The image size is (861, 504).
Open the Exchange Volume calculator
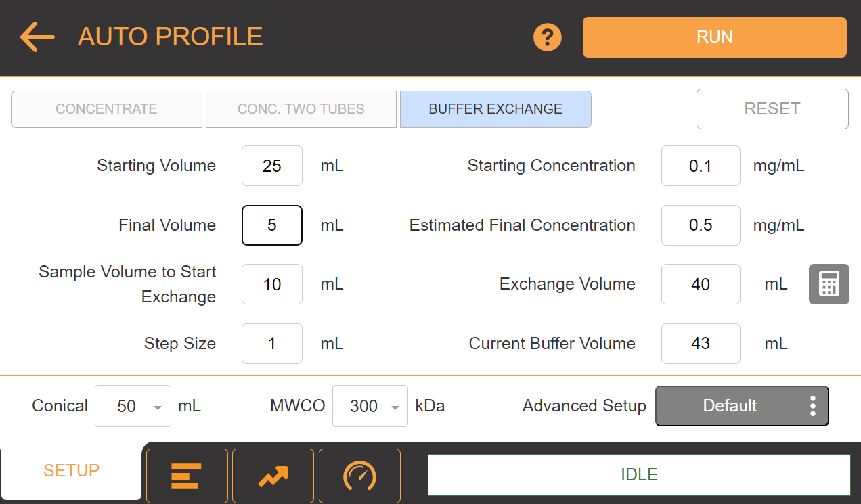pos(829,284)
